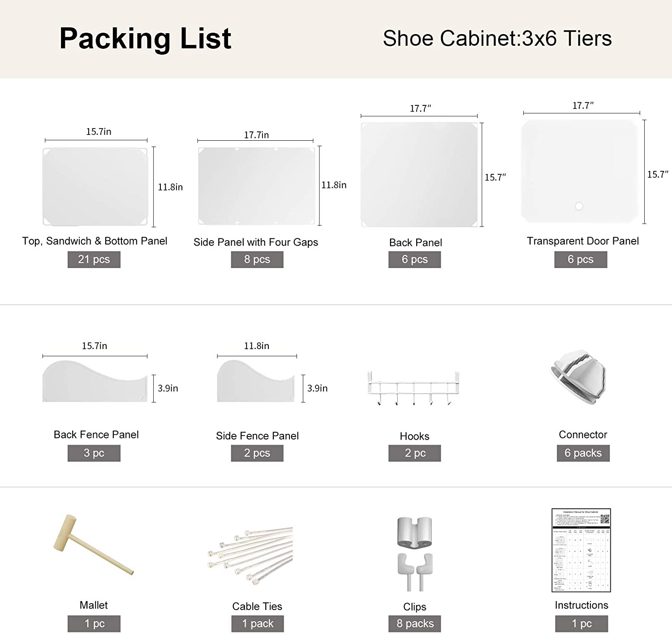672x636 pixels.
Task: Click the Back Panel image
Action: point(419,174)
